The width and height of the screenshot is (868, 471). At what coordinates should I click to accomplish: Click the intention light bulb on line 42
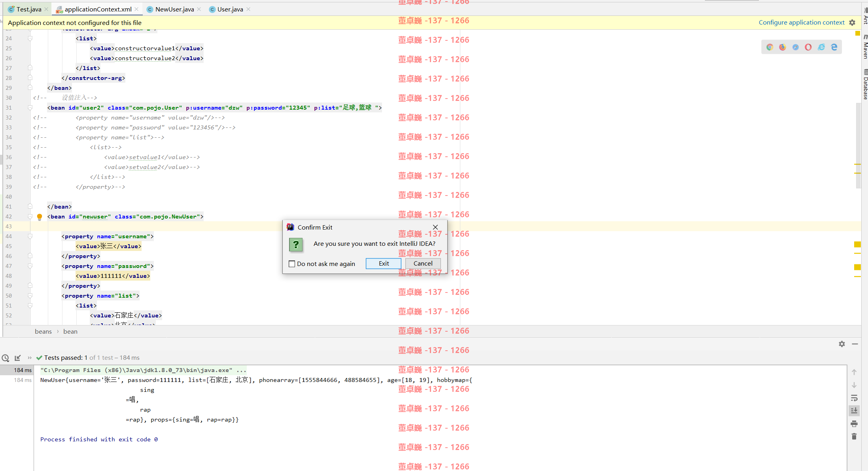click(x=40, y=217)
